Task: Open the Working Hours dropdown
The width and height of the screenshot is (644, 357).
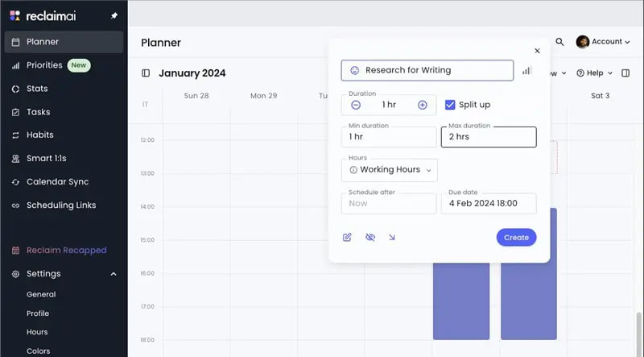Action: [x=390, y=170]
